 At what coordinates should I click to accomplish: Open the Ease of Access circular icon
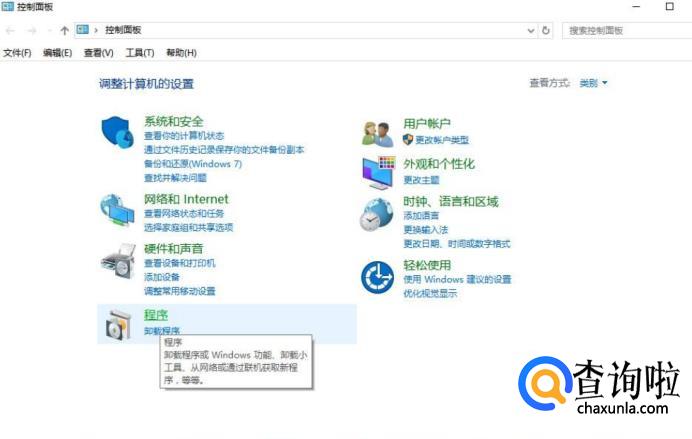click(377, 278)
